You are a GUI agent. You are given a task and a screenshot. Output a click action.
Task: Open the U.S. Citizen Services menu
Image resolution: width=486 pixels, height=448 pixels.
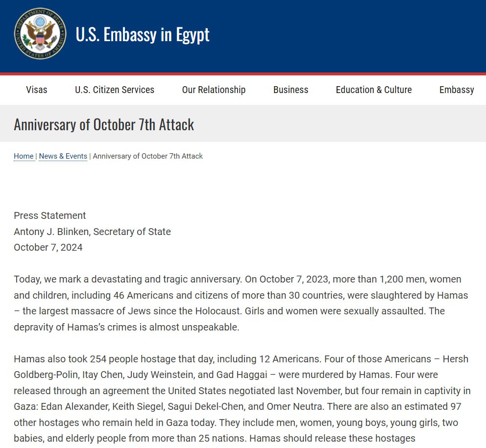click(114, 90)
